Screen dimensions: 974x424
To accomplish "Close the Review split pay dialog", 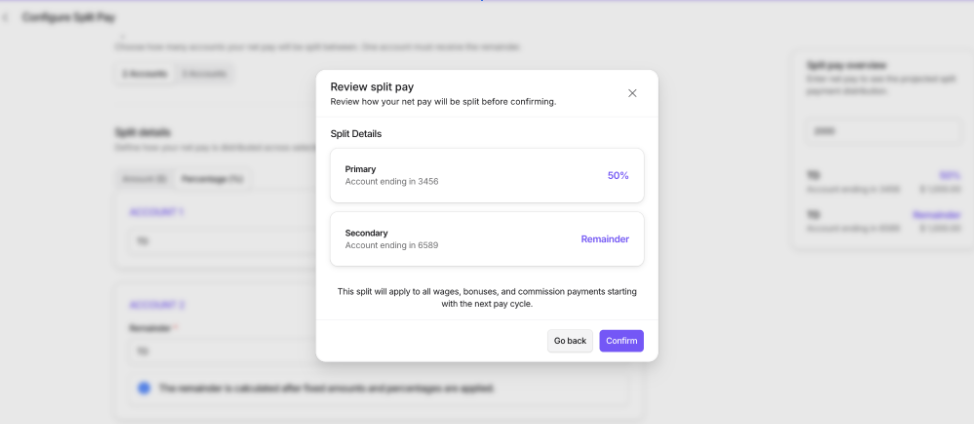I will point(632,93).
